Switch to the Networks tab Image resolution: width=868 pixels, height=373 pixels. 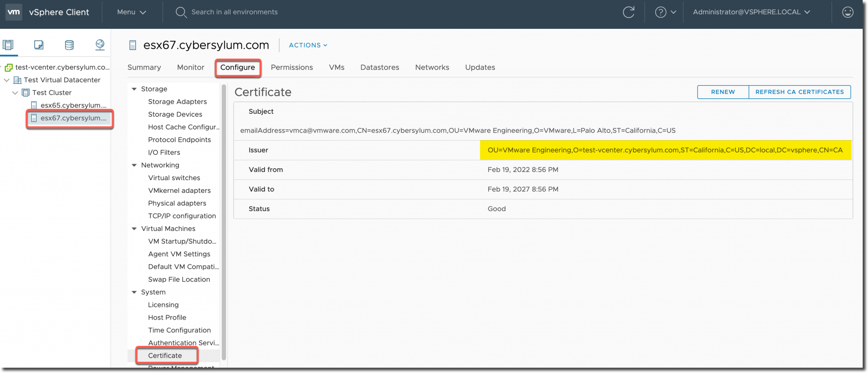coord(432,67)
